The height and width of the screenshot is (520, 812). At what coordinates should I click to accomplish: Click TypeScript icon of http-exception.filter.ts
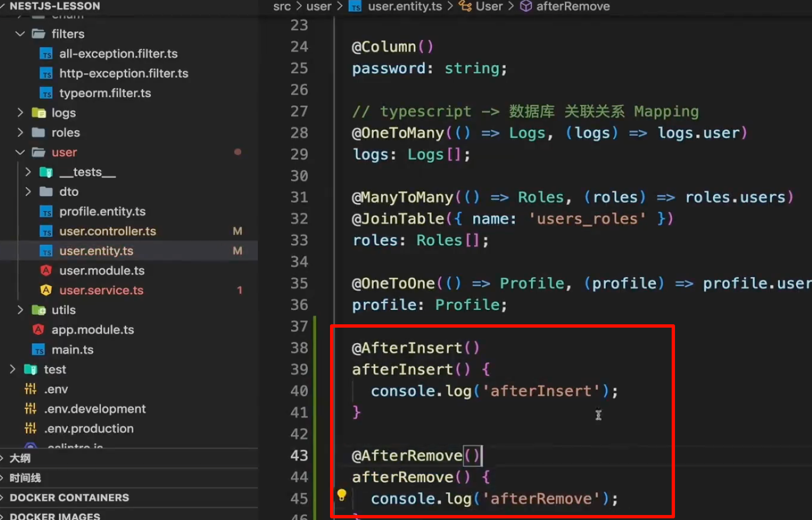point(47,73)
